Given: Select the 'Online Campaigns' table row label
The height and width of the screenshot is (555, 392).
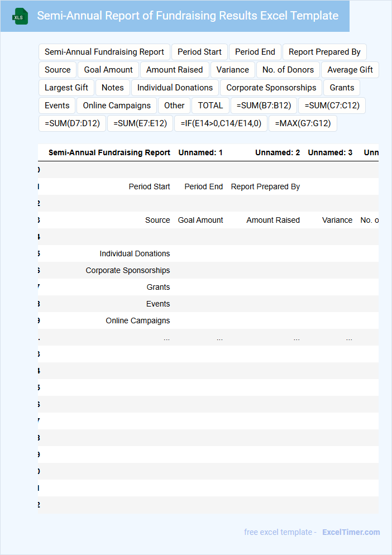Looking at the screenshot, I should coord(138,320).
